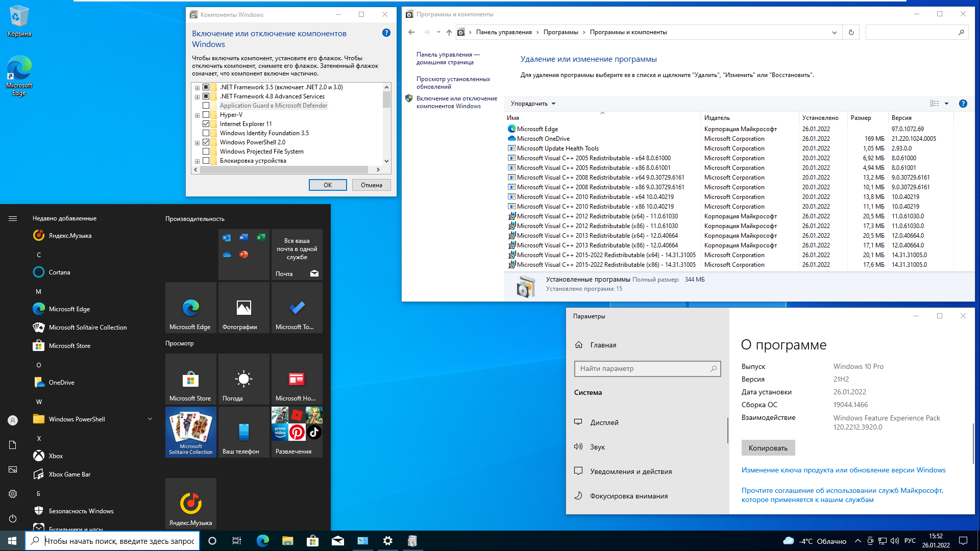Viewport: 980px width, 551px height.
Task: Click the Яндекс.Музыка start menu tile
Action: click(x=190, y=503)
